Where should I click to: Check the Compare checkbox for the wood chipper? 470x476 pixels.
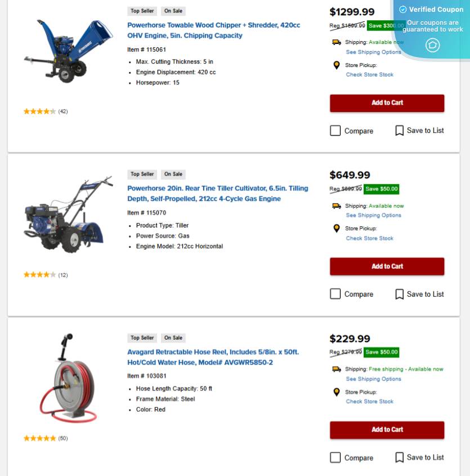[x=335, y=130]
